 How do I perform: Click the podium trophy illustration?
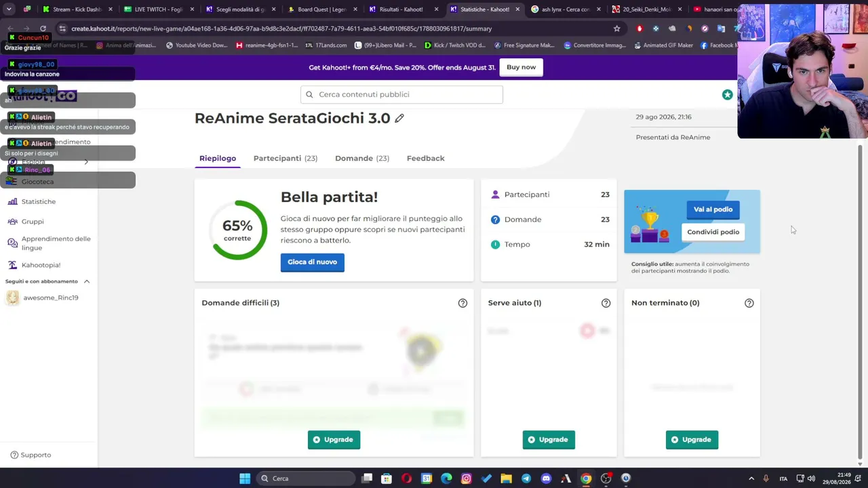[650, 226]
